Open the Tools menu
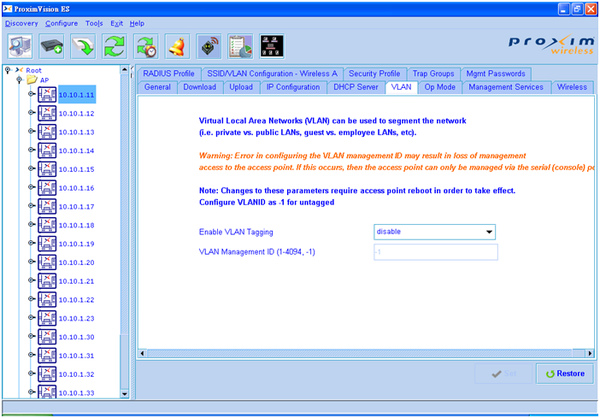Screen dimensions: 600x418 (x=94, y=23)
